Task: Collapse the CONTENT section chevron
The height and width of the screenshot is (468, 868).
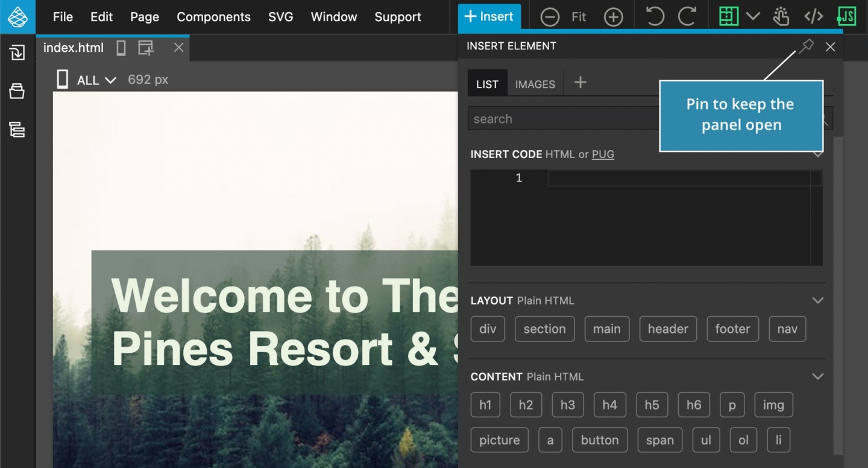Action: click(818, 376)
